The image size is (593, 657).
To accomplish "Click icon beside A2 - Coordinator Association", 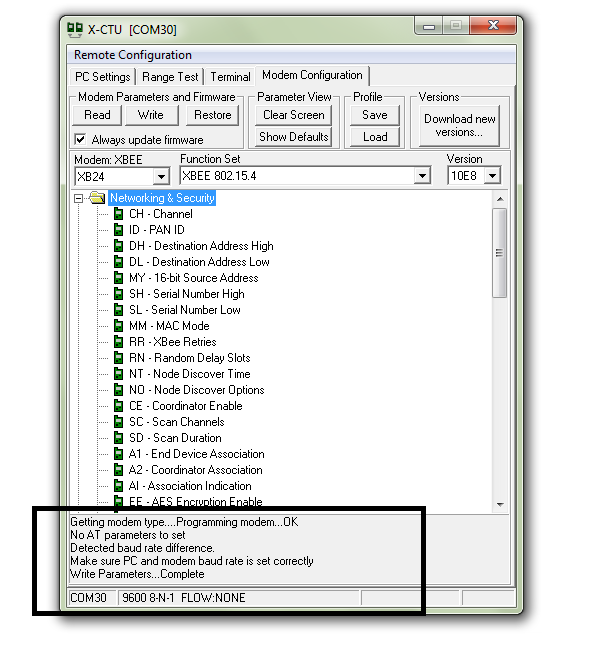I will 119,470.
